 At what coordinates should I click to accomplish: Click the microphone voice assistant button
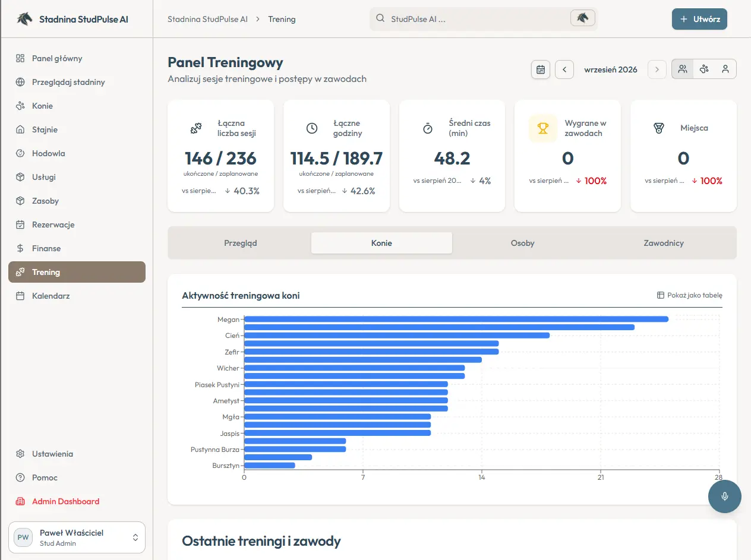click(x=725, y=496)
